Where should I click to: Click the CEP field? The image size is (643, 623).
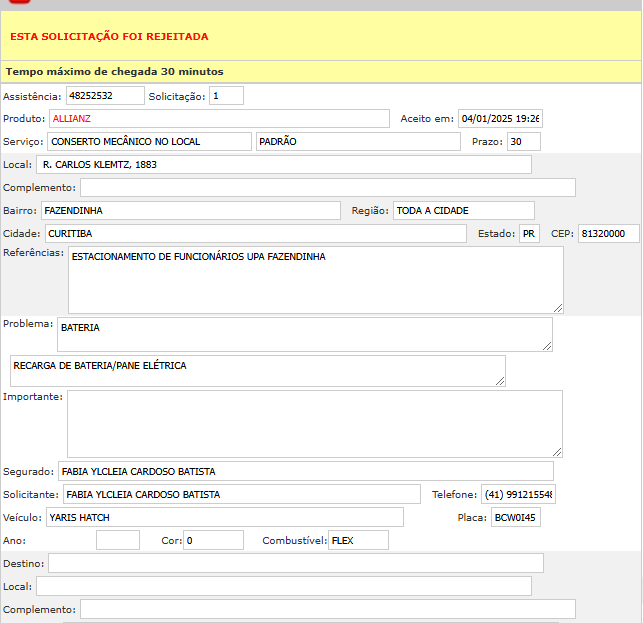click(608, 234)
